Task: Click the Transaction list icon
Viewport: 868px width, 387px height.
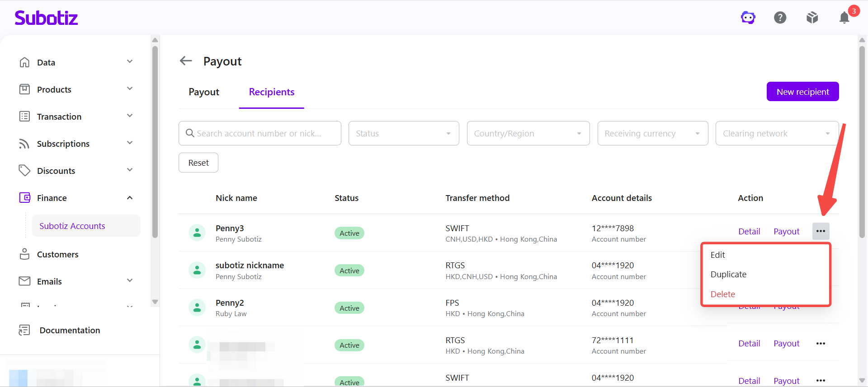Action: click(x=24, y=117)
